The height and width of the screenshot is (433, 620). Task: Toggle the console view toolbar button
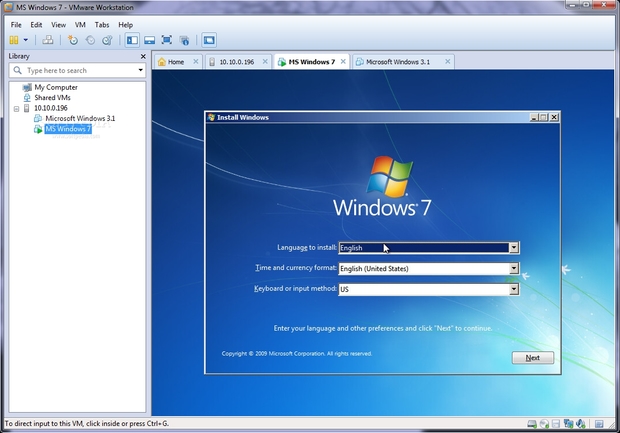click(208, 40)
